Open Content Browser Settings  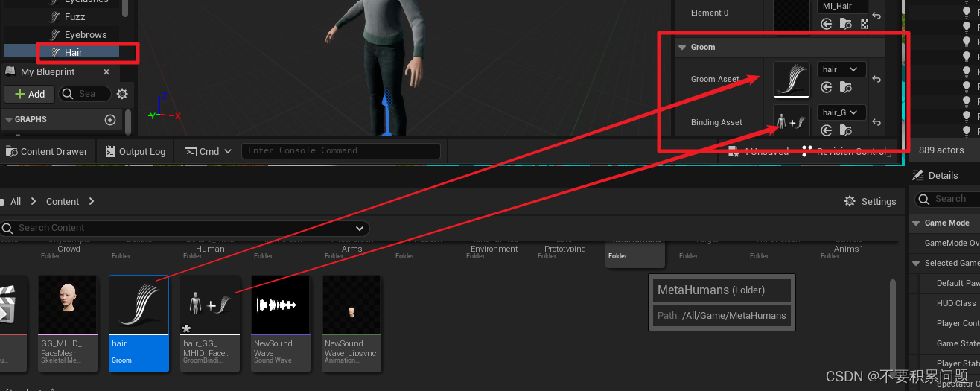870,201
